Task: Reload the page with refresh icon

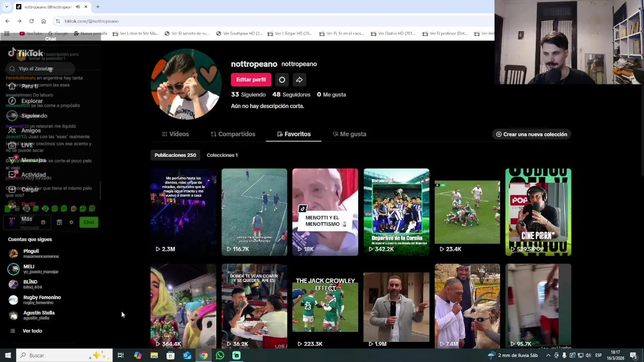Action: (31, 21)
